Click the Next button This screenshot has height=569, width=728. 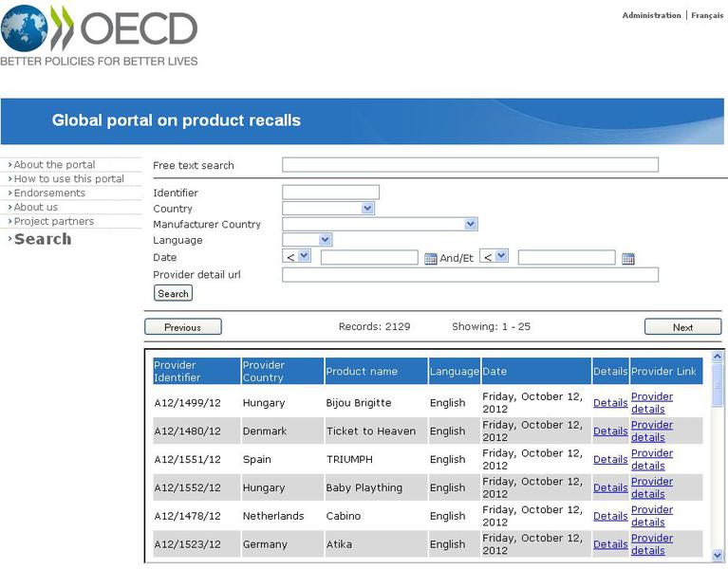click(x=683, y=327)
